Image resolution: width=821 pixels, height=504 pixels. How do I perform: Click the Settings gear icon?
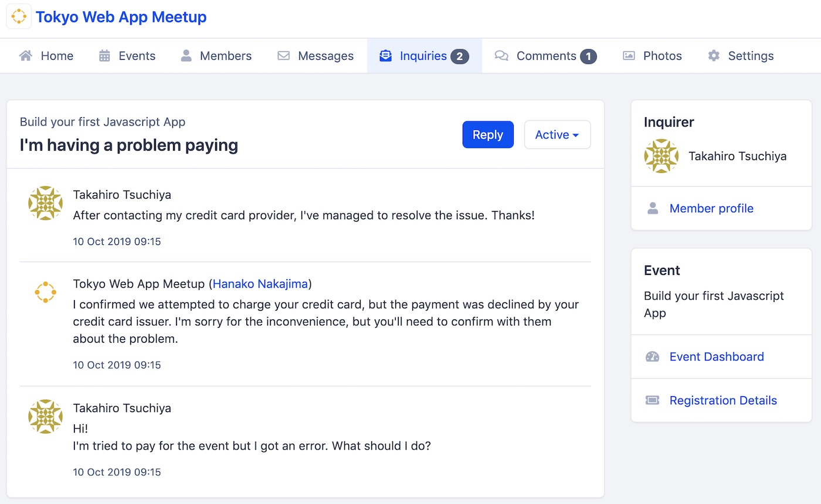714,56
